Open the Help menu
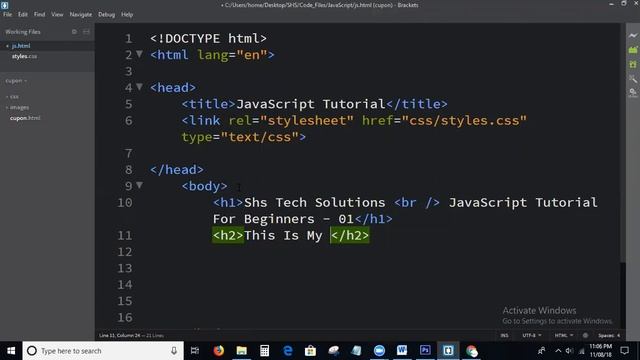This screenshot has width=640, height=360. (127, 14)
